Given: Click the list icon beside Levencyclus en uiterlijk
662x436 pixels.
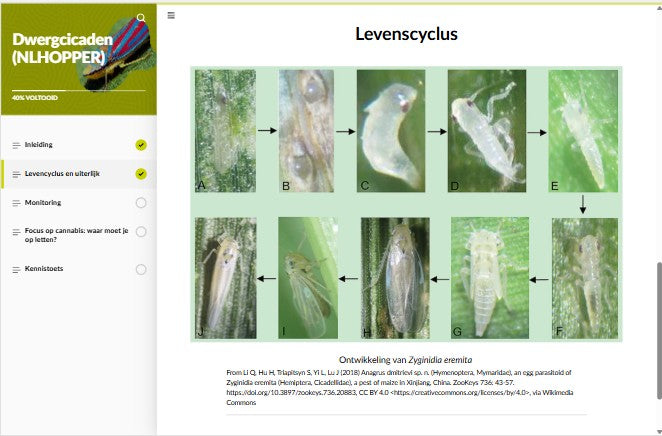Looking at the screenshot, I should pos(15,174).
